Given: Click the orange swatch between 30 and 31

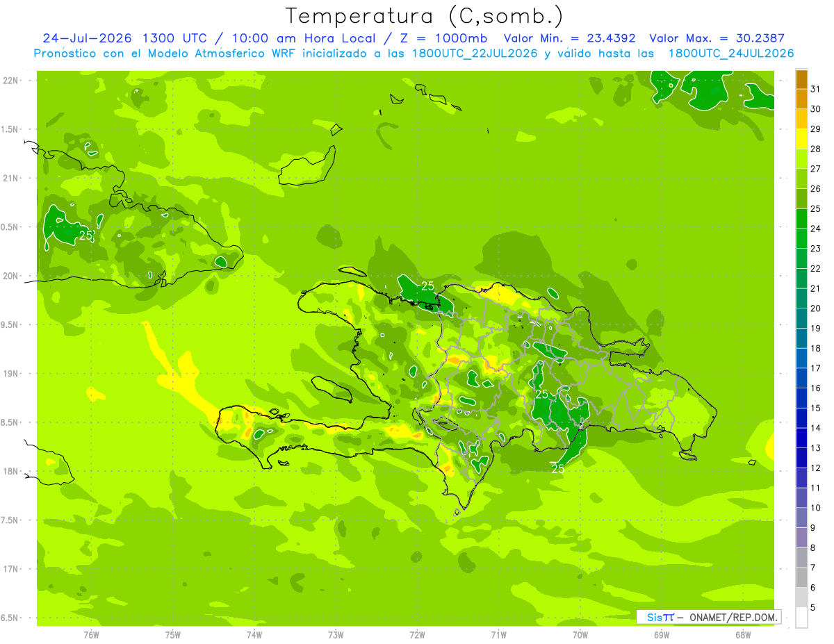Looking at the screenshot, I should pyautogui.click(x=801, y=99).
